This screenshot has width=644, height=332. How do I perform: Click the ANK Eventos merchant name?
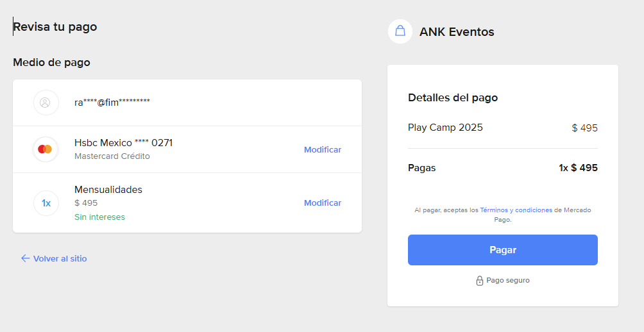point(457,31)
